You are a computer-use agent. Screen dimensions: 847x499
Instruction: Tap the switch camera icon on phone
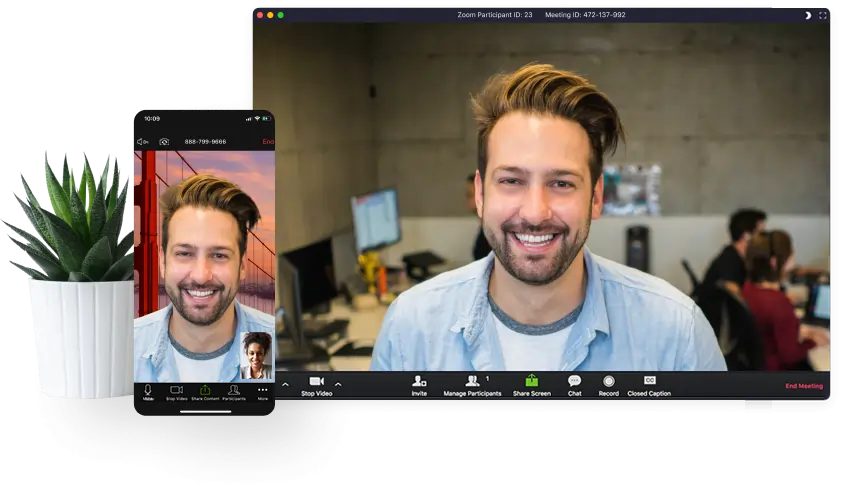164,141
